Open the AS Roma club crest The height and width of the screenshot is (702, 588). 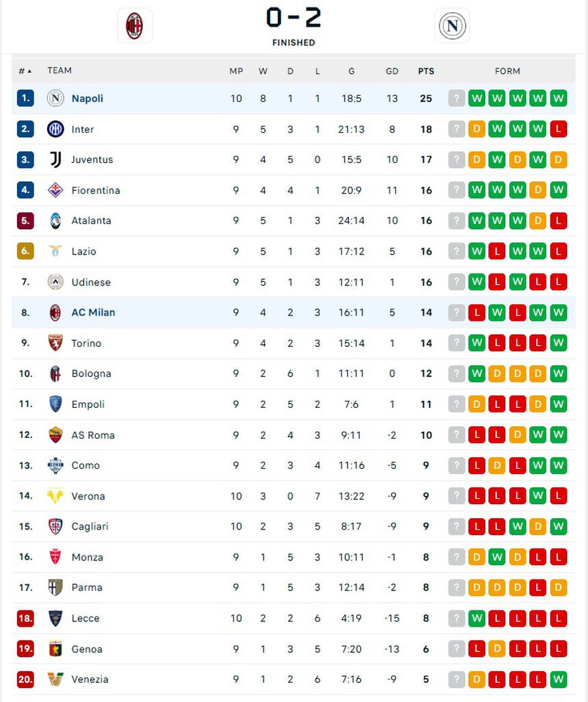[x=55, y=434]
